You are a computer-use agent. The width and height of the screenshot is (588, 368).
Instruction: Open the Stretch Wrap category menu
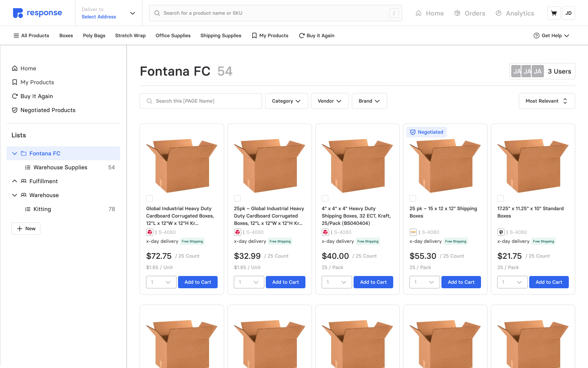click(130, 36)
